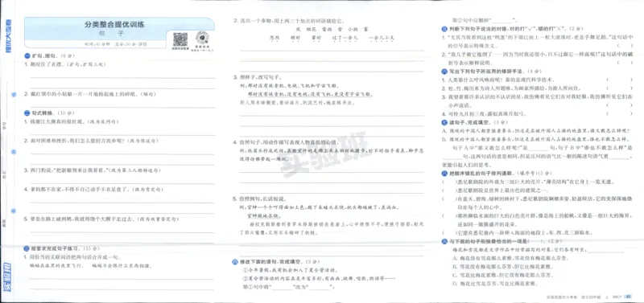Screen dimensions: 644x303
Task: Click the answer line under 钱塘江大潮真的很壮观
Action: tap(122, 134)
